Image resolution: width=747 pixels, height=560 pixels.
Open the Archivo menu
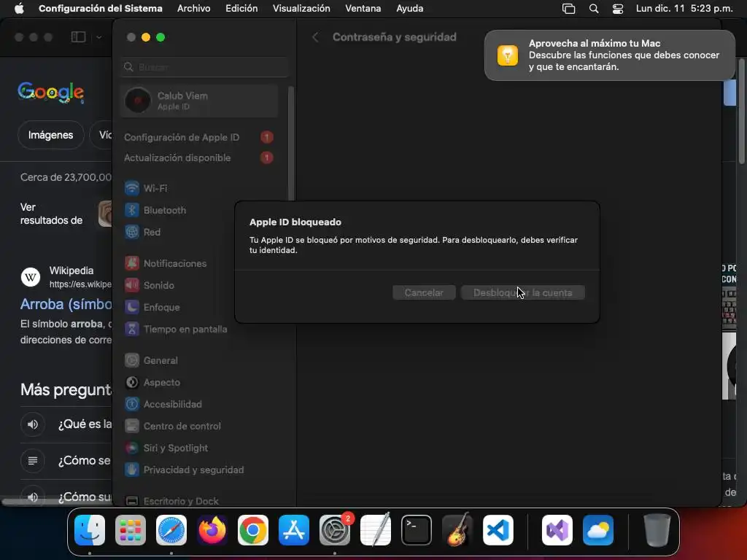[x=194, y=9]
